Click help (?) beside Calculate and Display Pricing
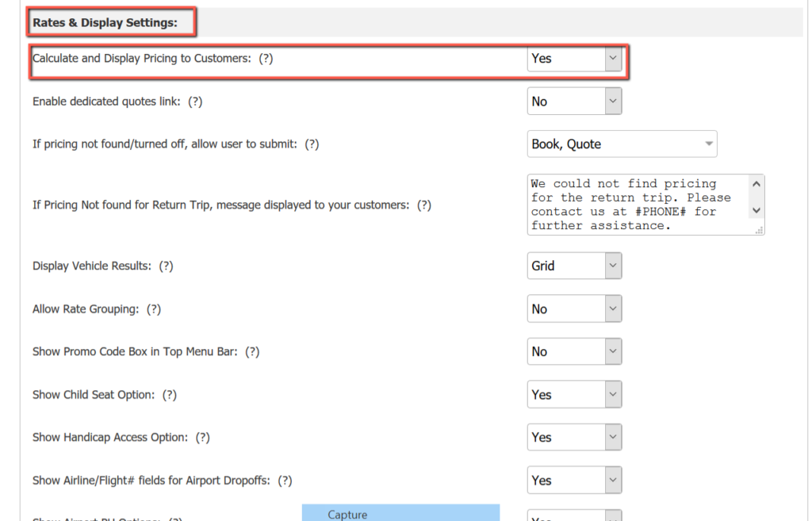The width and height of the screenshot is (812, 521). (x=266, y=59)
